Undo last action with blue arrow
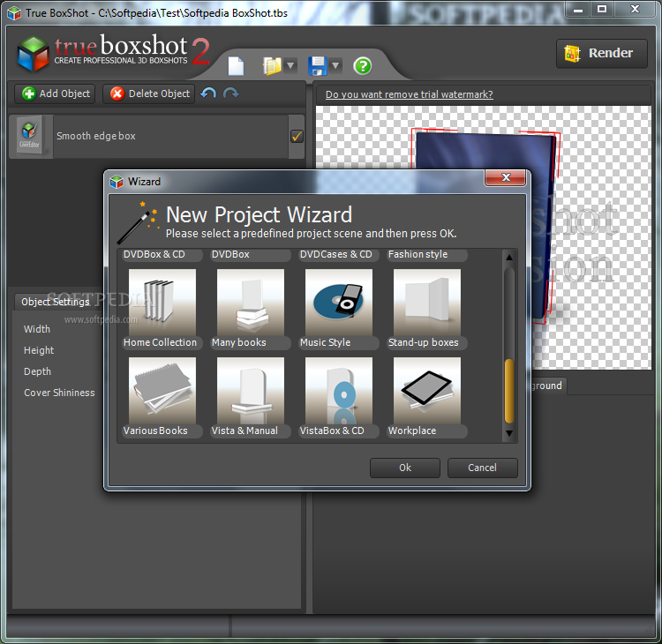The image size is (662, 644). [x=208, y=94]
